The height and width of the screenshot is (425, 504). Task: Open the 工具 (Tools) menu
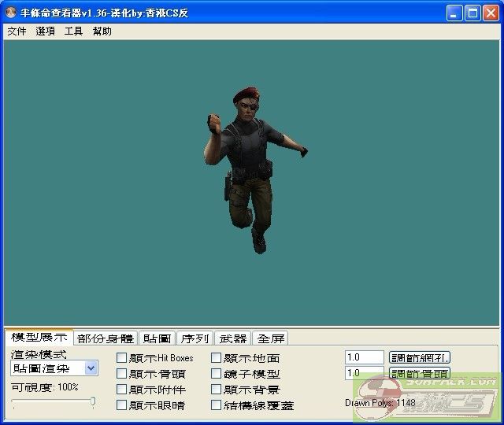click(x=73, y=31)
